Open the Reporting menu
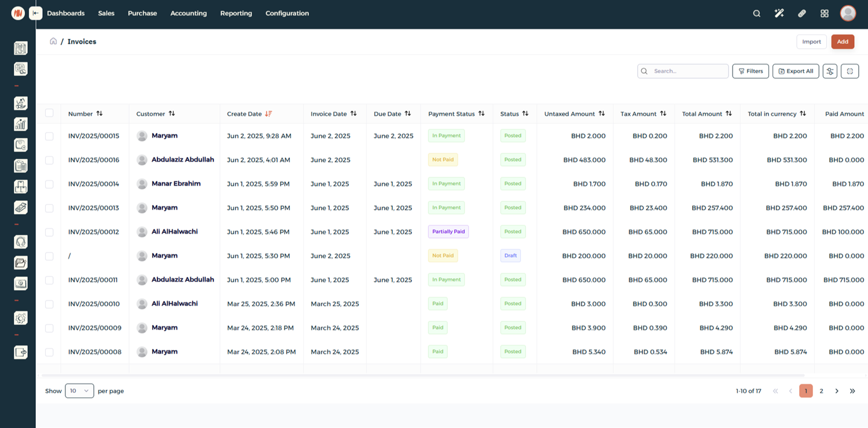 point(236,13)
